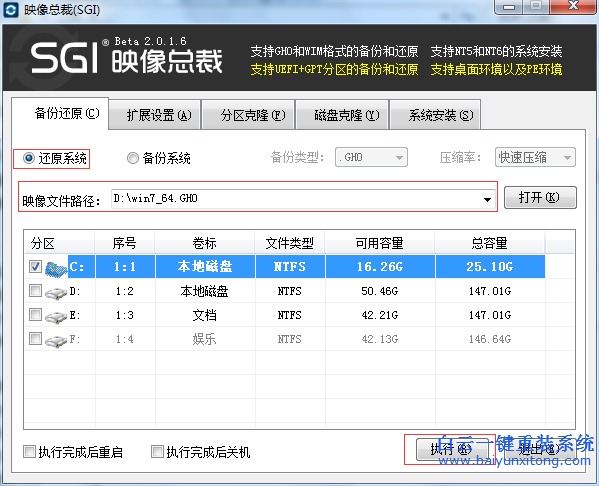Click the 1:1 sequence number cell
This screenshot has width=599, height=486.
pyautogui.click(x=125, y=267)
